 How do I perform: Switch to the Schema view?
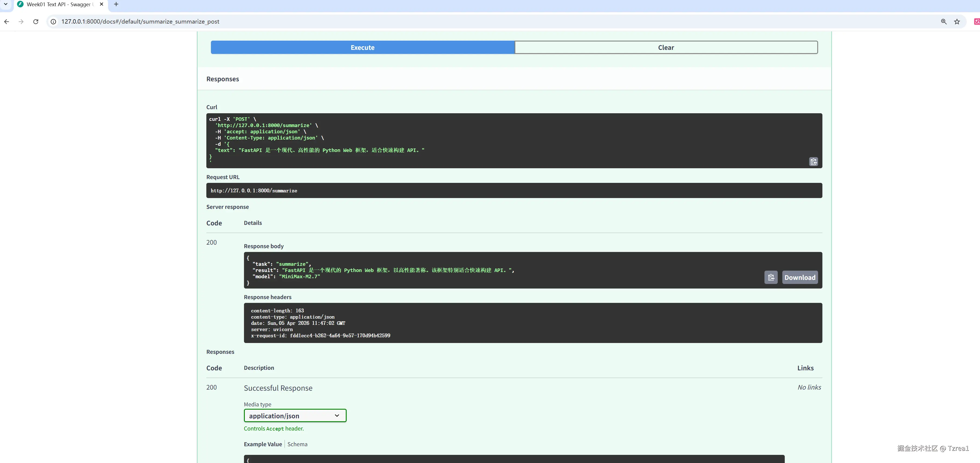click(x=297, y=444)
